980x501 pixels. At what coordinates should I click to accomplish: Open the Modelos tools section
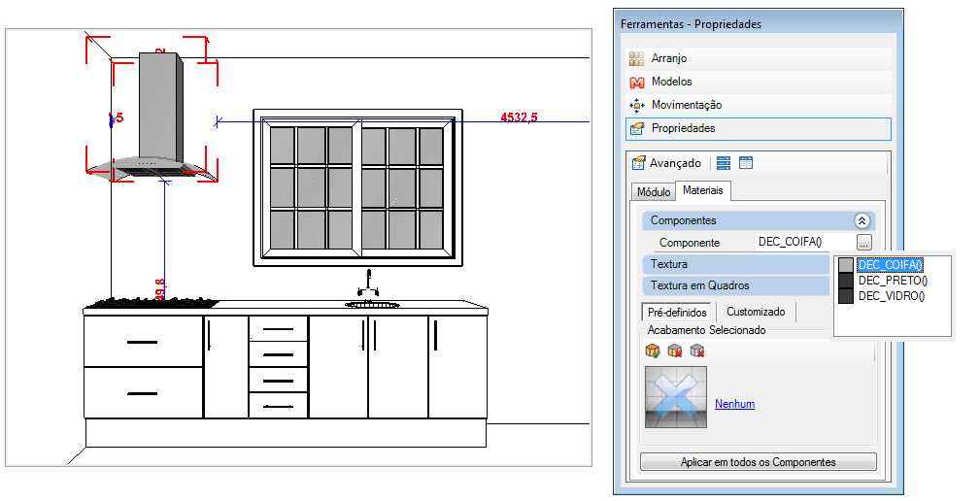(x=759, y=82)
